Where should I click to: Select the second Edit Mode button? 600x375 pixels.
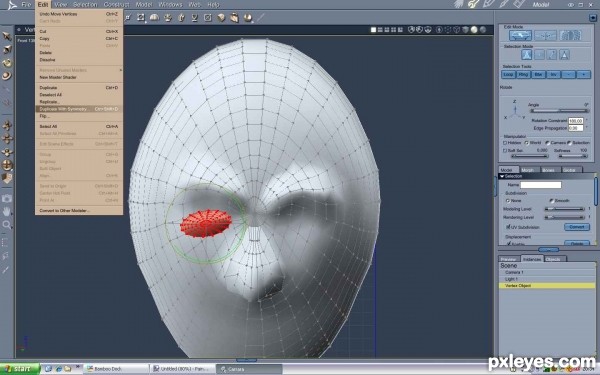point(545,36)
